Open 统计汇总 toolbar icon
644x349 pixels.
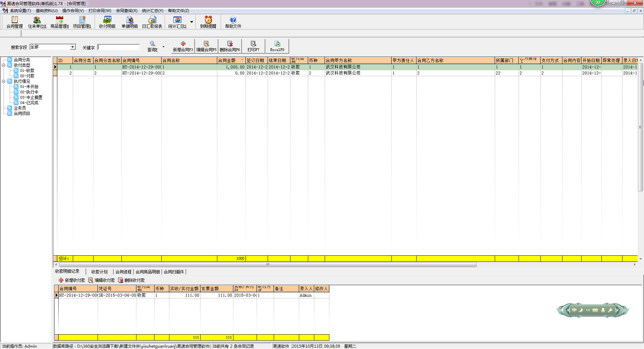point(177,22)
